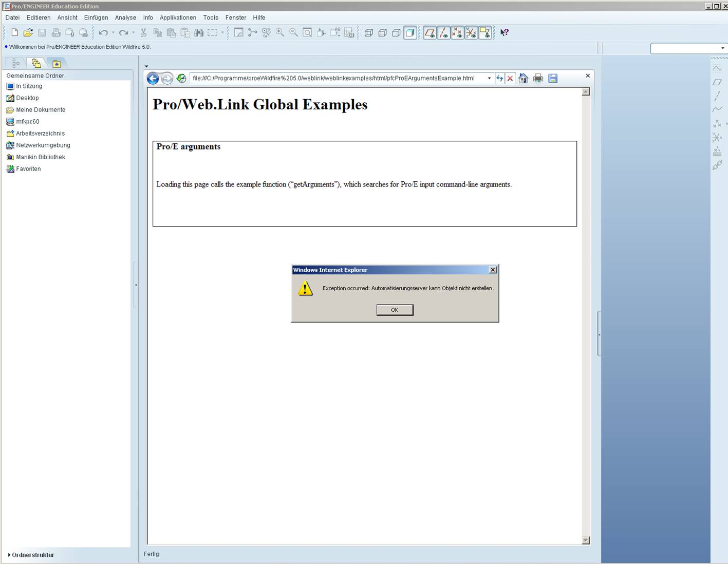Click the yellow warning icon in the dialog

click(x=305, y=289)
